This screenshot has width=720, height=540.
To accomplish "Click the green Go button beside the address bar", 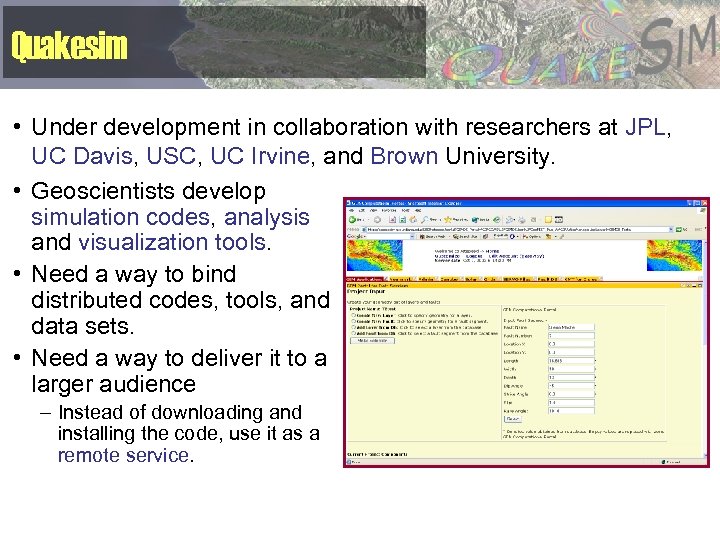I will coord(680,229).
